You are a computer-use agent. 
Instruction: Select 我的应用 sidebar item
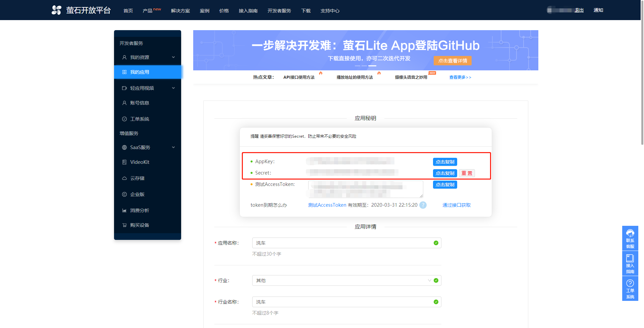click(148, 72)
